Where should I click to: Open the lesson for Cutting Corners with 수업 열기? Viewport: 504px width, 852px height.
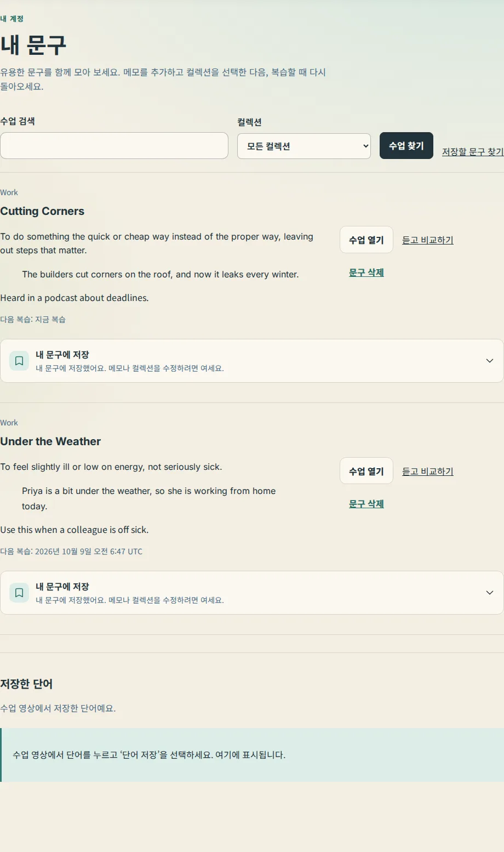point(366,240)
